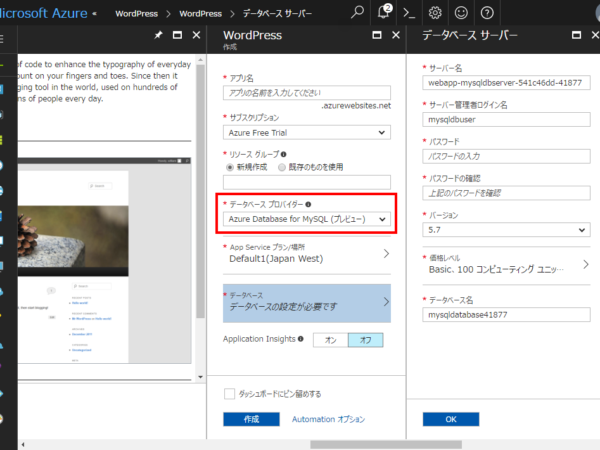The image size is (600, 450).
Task: Click the Microsoft Azure logo text
Action: point(44,13)
